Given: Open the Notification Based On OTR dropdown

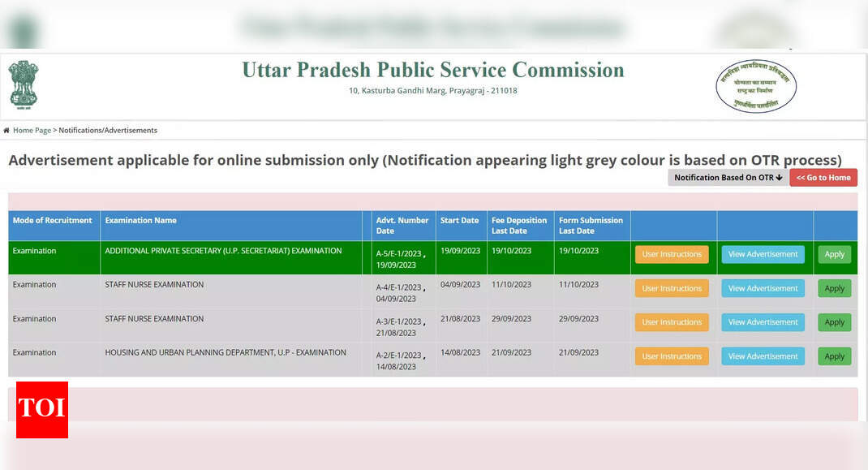Looking at the screenshot, I should (x=726, y=177).
